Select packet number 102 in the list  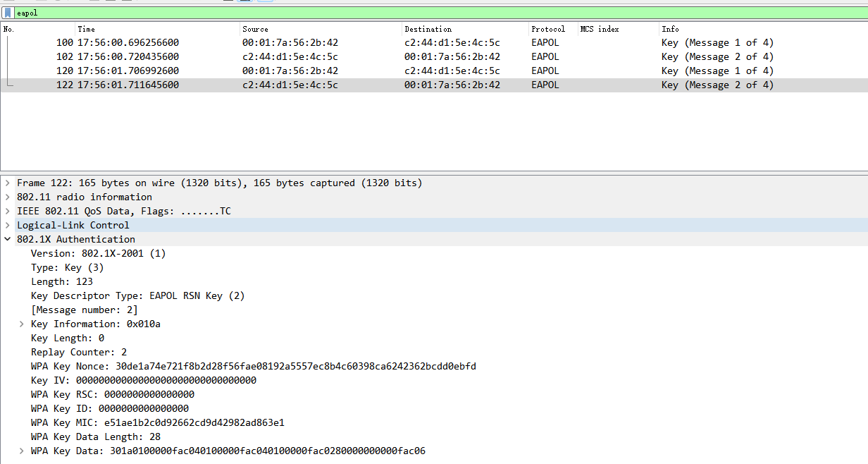[x=434, y=56]
